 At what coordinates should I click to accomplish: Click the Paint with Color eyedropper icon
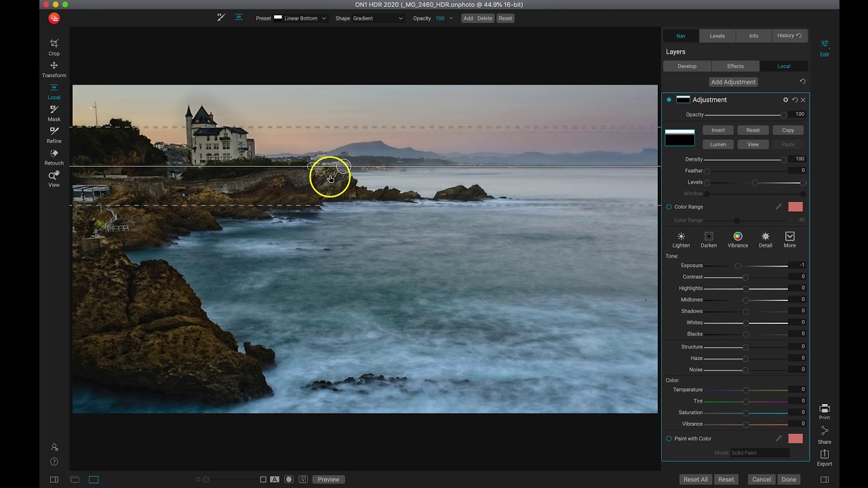[778, 439]
